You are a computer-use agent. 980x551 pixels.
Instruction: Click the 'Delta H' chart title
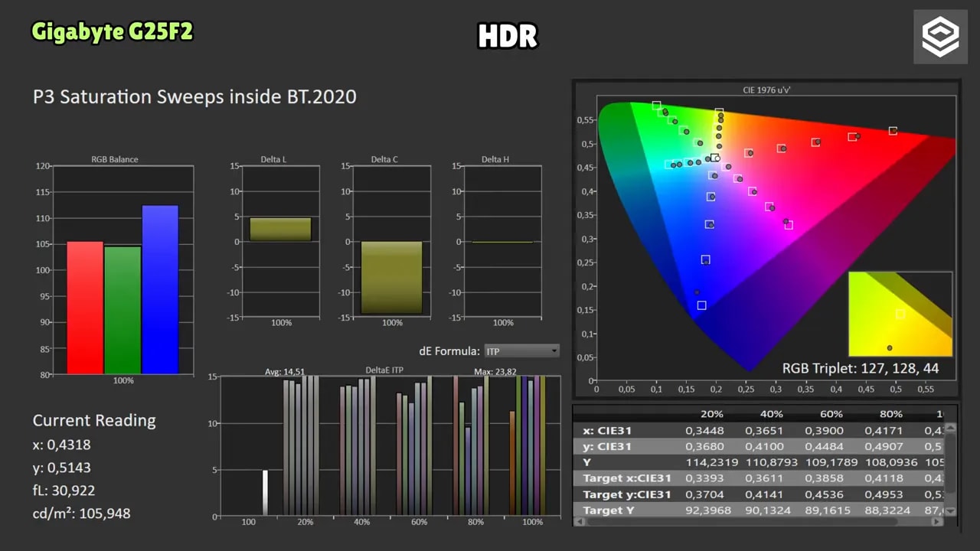click(x=495, y=160)
